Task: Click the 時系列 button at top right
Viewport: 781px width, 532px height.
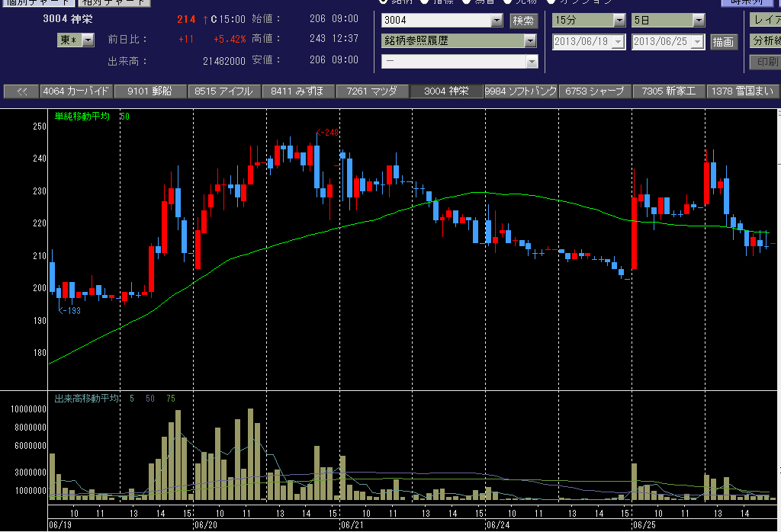Action: (x=746, y=2)
